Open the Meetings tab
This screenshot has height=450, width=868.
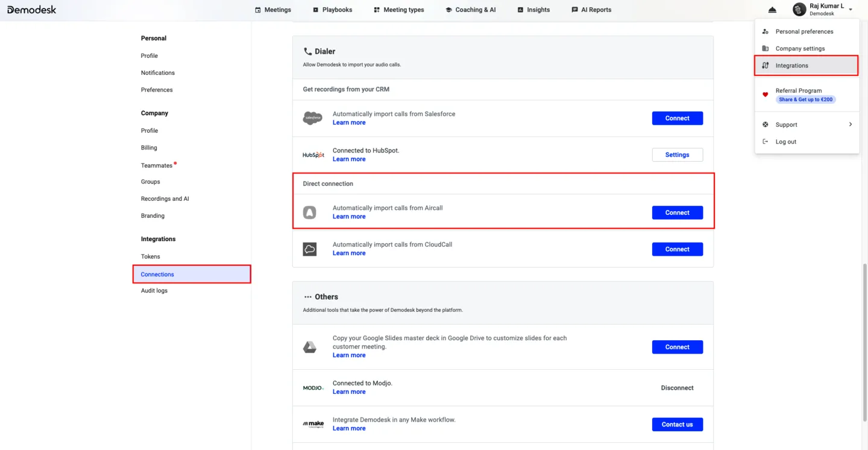click(x=272, y=10)
